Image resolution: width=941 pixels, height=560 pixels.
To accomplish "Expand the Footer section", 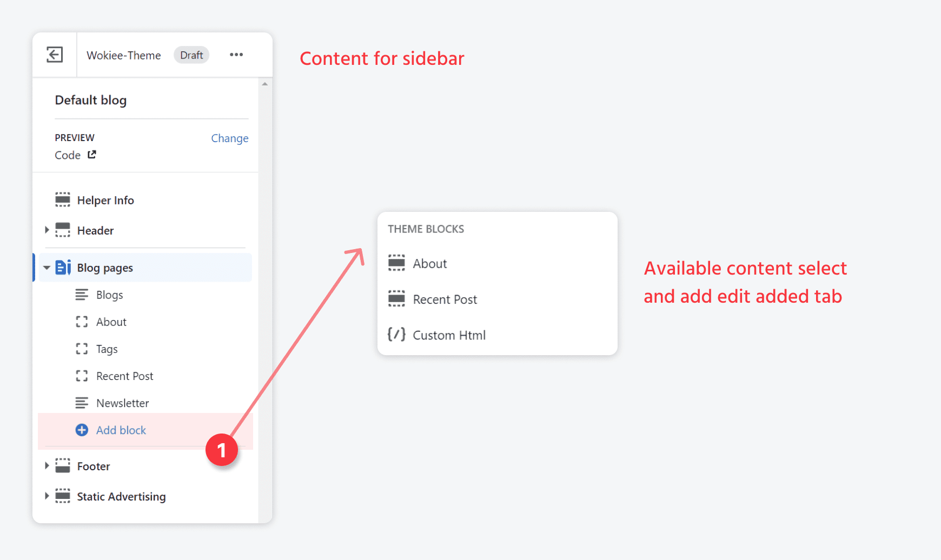I will tap(47, 465).
